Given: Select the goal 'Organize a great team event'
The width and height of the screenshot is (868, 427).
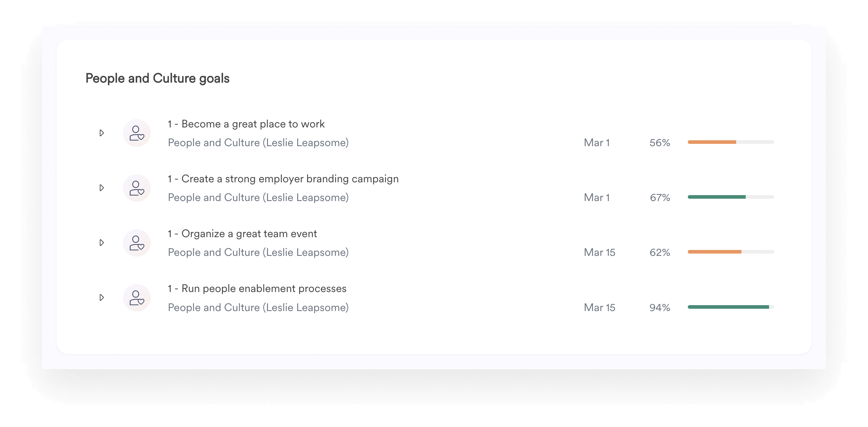Looking at the screenshot, I should point(242,233).
